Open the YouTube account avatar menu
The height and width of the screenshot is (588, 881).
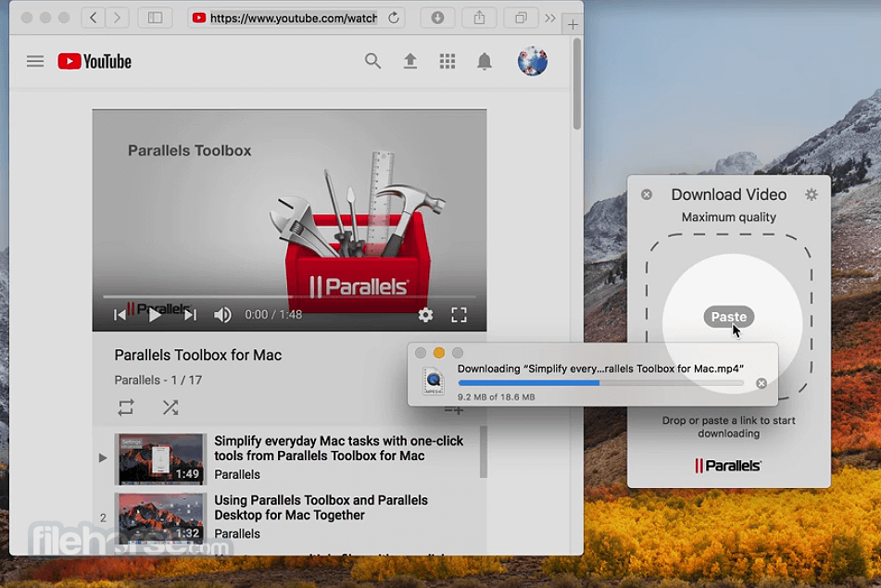coord(533,61)
